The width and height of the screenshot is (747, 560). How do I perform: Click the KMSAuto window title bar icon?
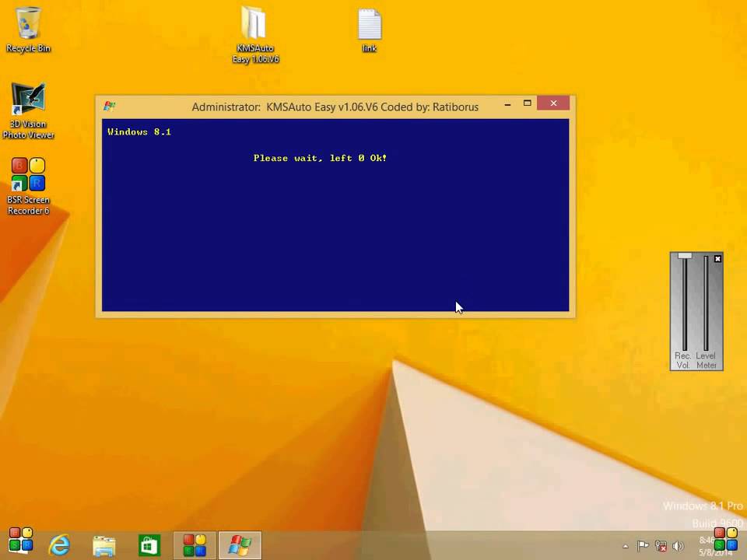[110, 107]
